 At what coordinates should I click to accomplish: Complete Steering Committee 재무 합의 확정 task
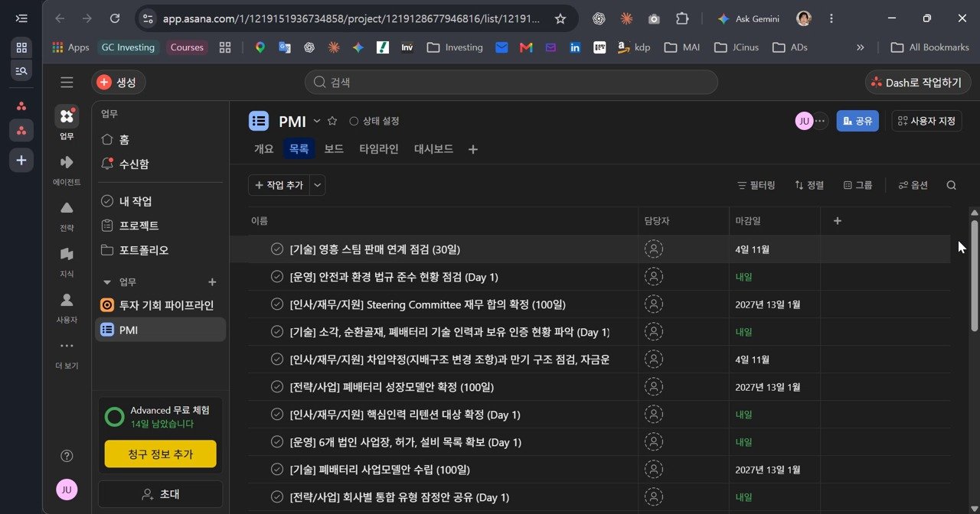pyautogui.click(x=277, y=304)
